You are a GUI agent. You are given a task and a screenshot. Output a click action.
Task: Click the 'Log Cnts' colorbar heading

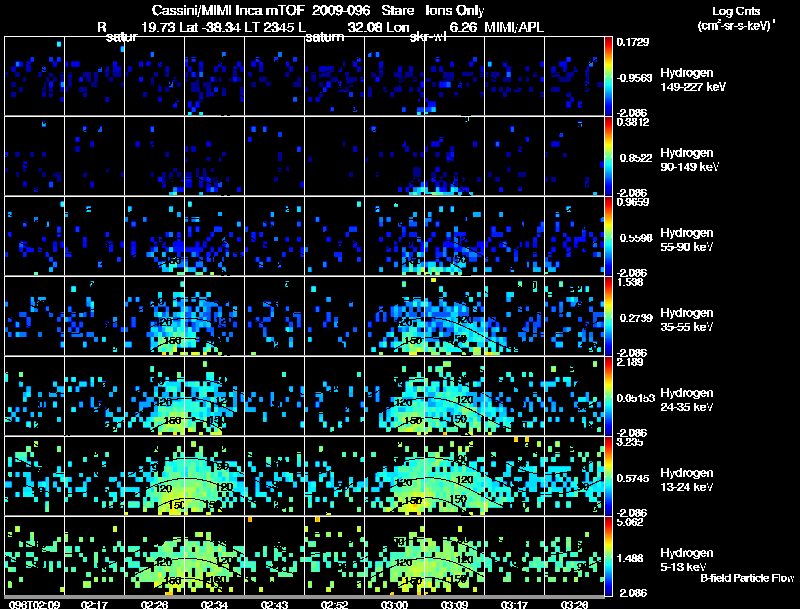click(x=736, y=11)
